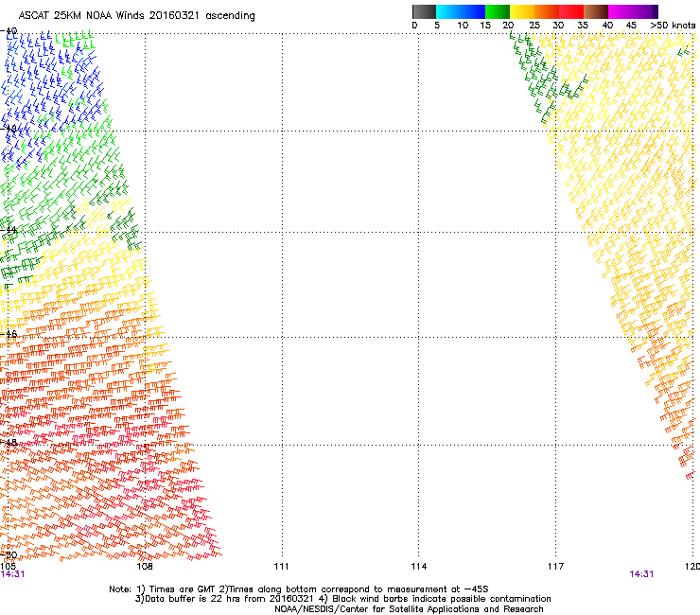700x615 pixels.
Task: Click the latitude label -46
Action: pyautogui.click(x=9, y=334)
